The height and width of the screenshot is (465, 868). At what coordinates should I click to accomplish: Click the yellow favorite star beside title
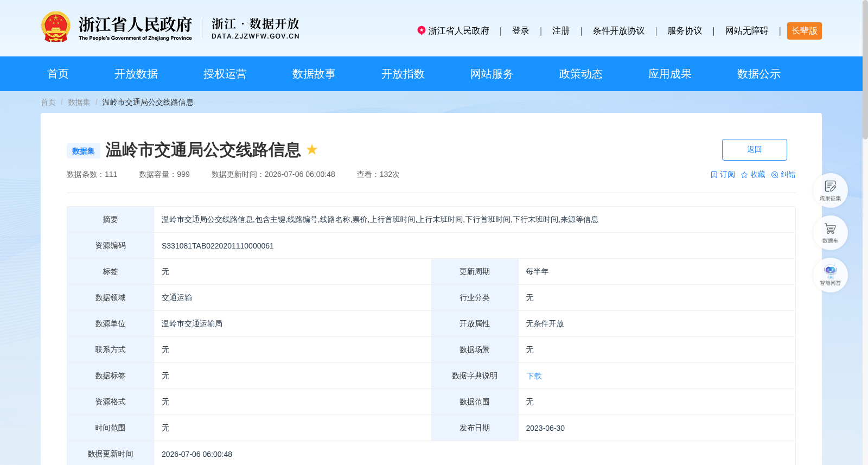[312, 149]
